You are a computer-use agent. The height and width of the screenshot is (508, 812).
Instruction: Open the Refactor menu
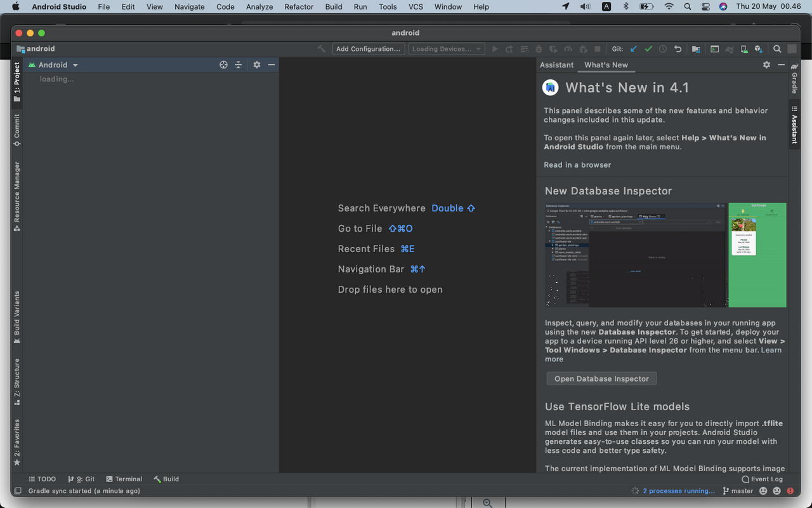click(x=299, y=6)
